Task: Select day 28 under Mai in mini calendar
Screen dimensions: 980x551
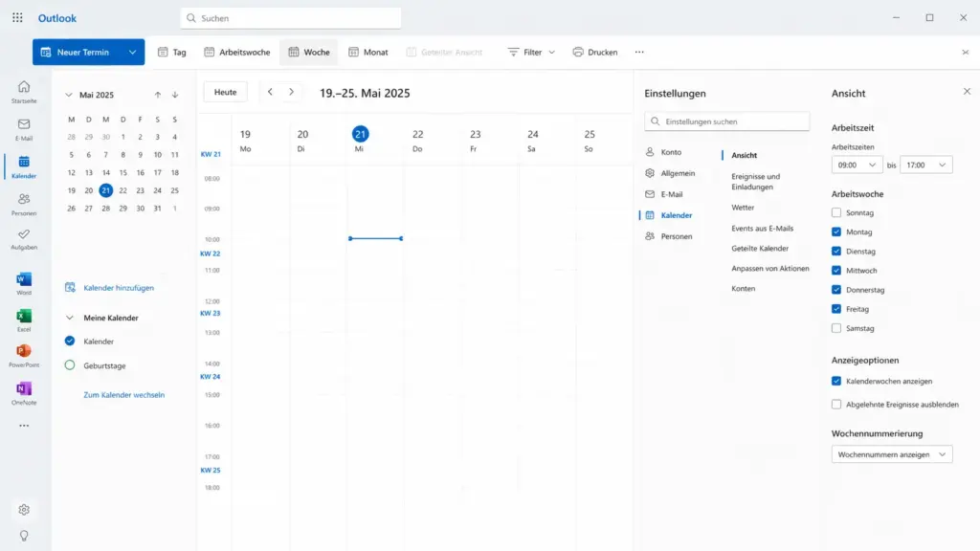Action: click(x=105, y=208)
